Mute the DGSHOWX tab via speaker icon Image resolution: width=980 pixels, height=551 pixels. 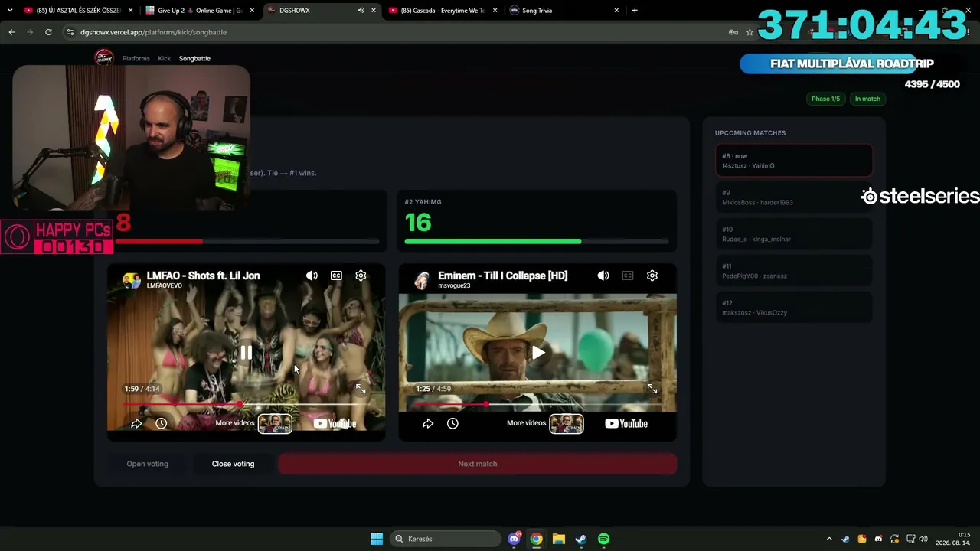[361, 11]
